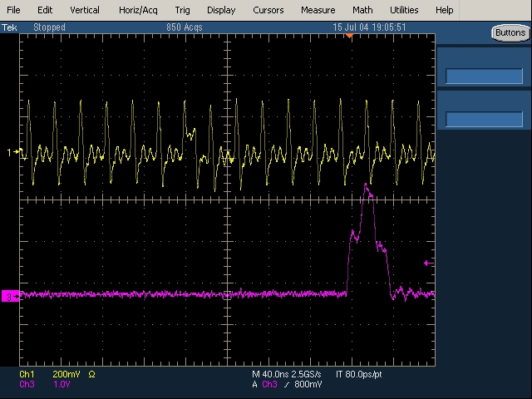Click the Ch1 ohm termination symbol
Viewport: 532px width, 399px height.
(x=91, y=374)
